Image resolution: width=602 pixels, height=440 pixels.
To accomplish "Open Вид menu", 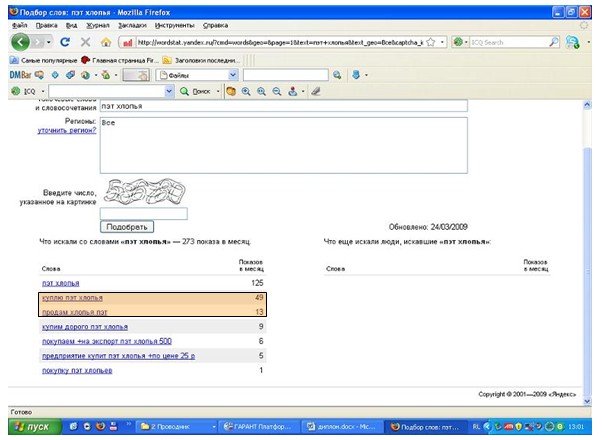I will pyautogui.click(x=71, y=25).
